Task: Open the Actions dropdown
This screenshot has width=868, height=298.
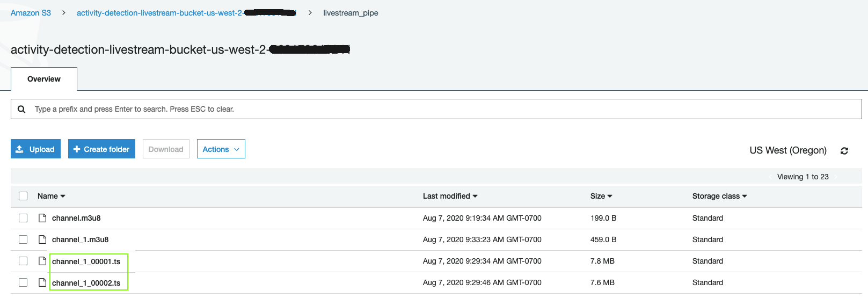Action: tap(221, 149)
